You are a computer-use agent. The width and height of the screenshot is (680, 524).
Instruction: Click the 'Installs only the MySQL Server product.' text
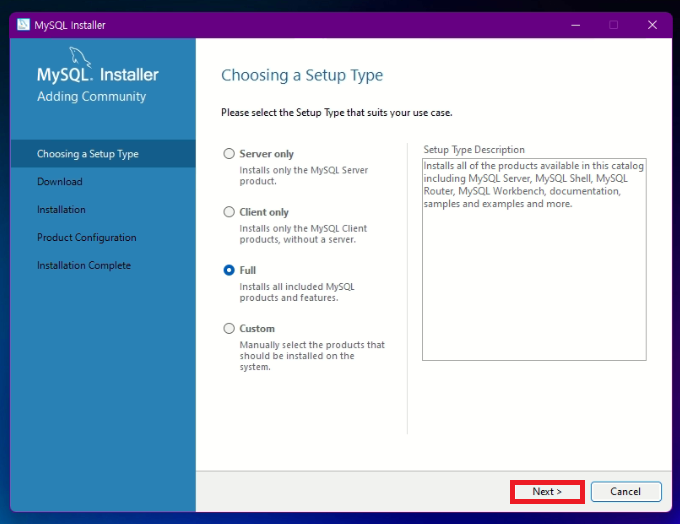[x=304, y=176]
